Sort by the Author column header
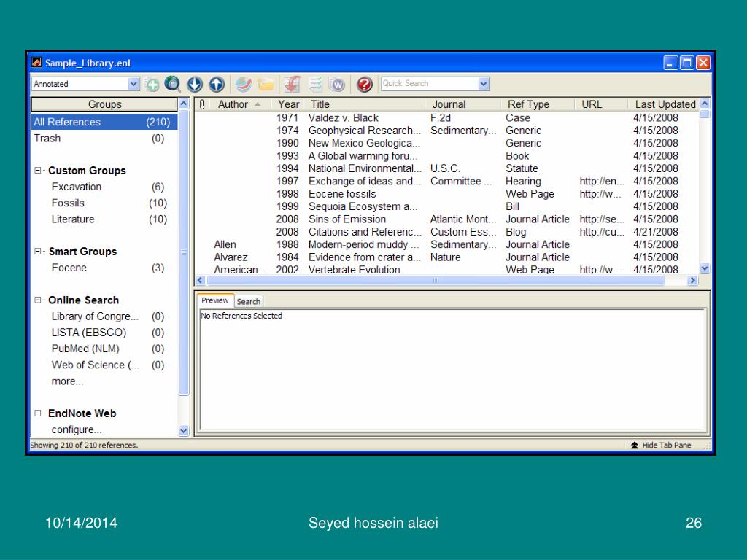 point(239,104)
